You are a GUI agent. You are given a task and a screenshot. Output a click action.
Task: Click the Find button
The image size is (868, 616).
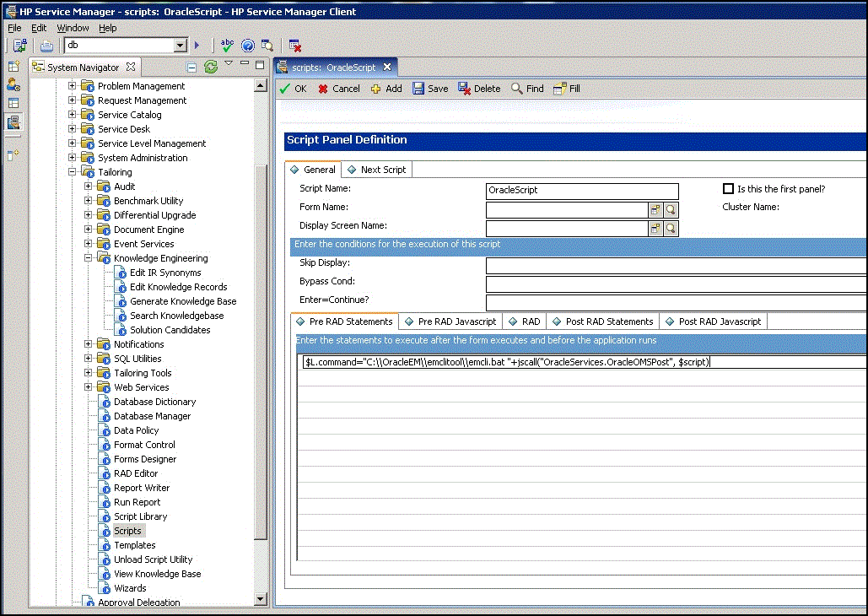(527, 89)
